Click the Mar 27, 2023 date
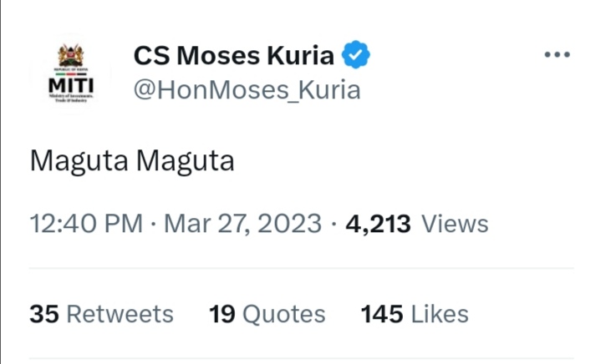 point(243,223)
